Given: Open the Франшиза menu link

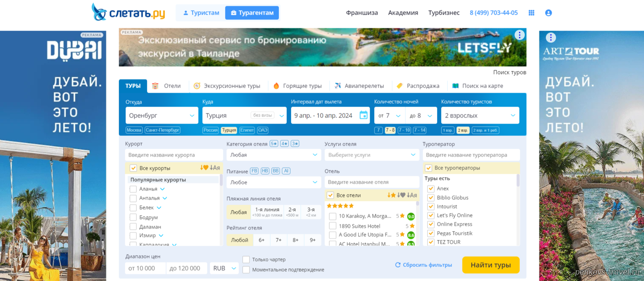Looking at the screenshot, I should [x=362, y=13].
